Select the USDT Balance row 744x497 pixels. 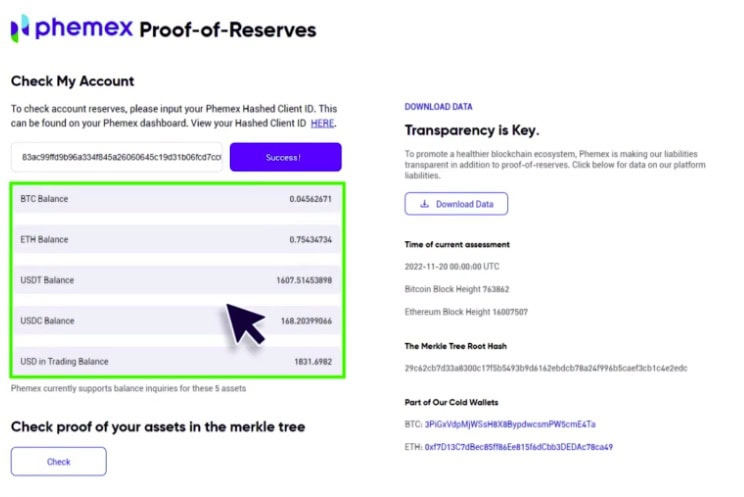tap(177, 280)
